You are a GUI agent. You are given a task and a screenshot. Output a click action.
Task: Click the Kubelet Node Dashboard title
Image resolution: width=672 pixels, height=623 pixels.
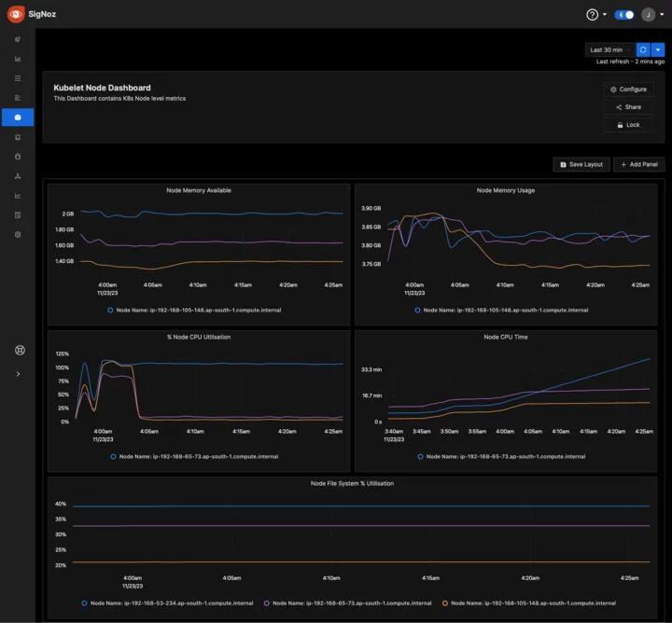(x=102, y=88)
